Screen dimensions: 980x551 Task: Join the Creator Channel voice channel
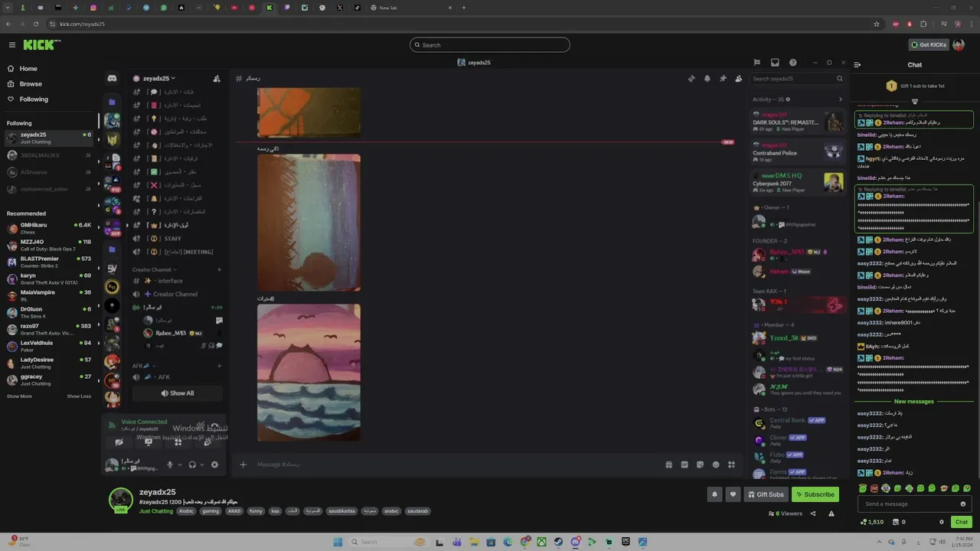coord(177,294)
